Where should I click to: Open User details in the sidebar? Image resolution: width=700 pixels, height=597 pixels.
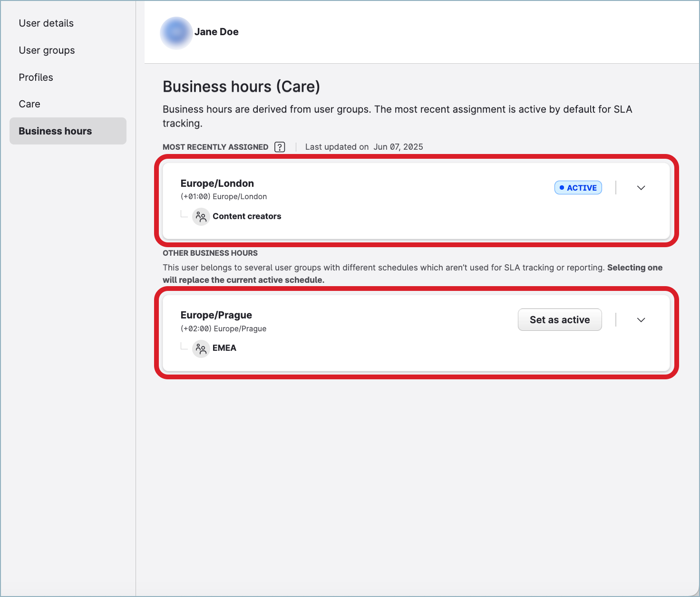pos(46,23)
